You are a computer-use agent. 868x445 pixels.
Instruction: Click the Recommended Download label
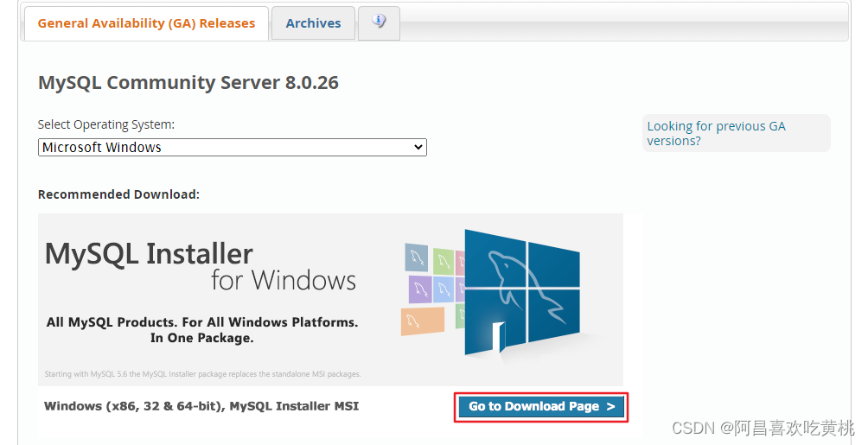click(118, 194)
